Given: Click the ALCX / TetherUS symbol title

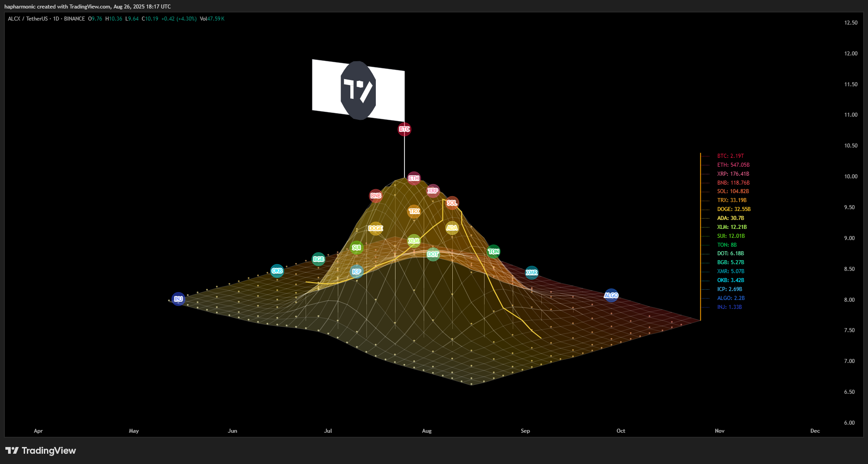Looking at the screenshot, I should pyautogui.click(x=28, y=19).
